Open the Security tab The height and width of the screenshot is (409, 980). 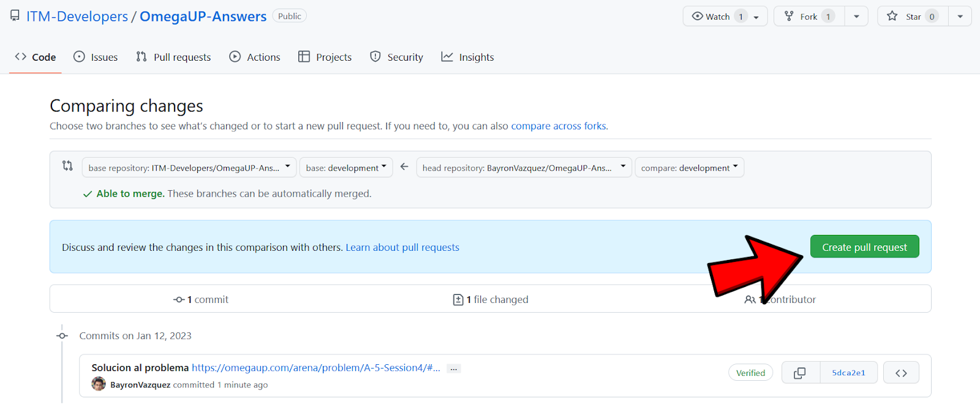pos(397,57)
